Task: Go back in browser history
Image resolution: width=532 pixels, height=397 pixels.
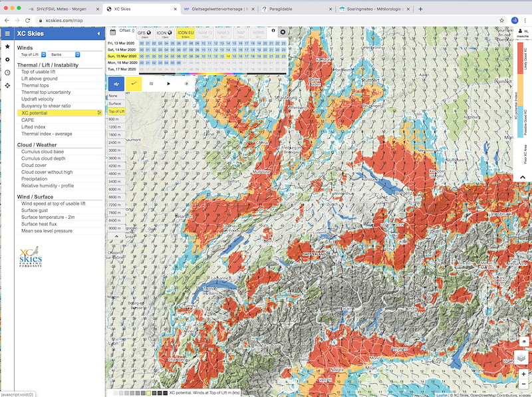Action: [7, 21]
